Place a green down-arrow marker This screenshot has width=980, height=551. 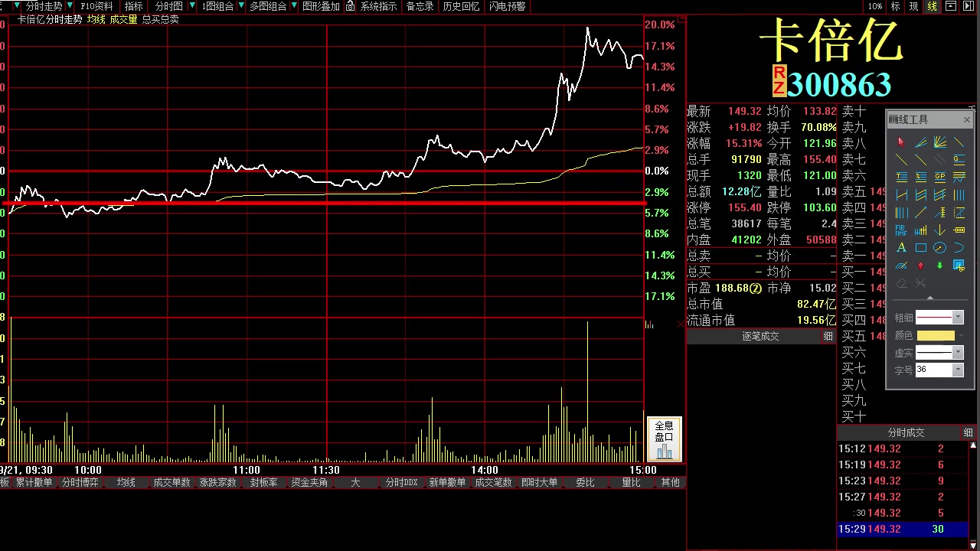click(x=940, y=265)
